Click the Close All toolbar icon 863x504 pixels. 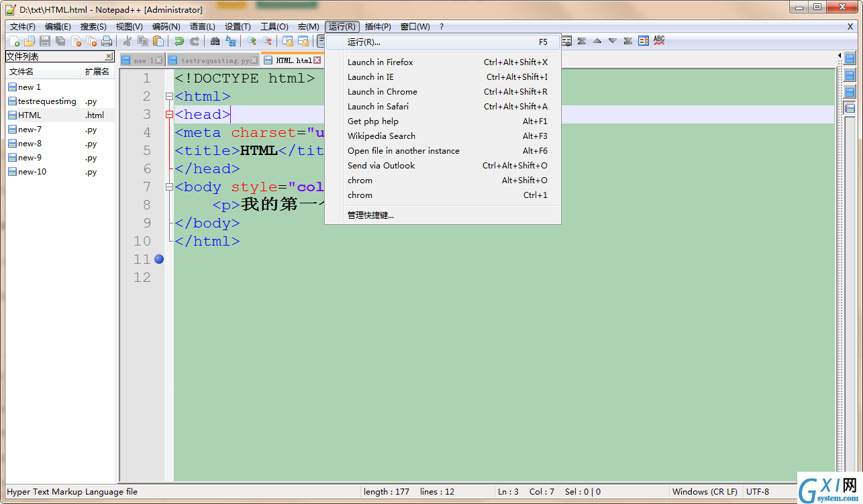point(91,41)
